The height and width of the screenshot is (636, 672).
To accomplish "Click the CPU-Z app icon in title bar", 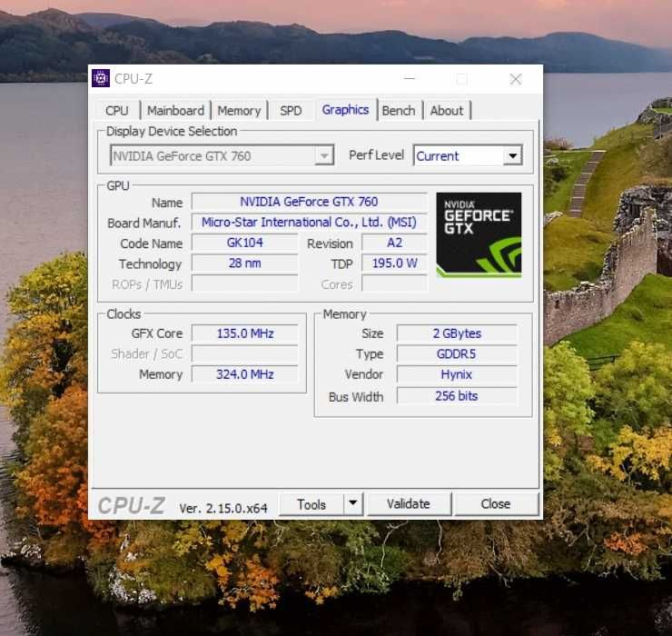I will point(101,78).
